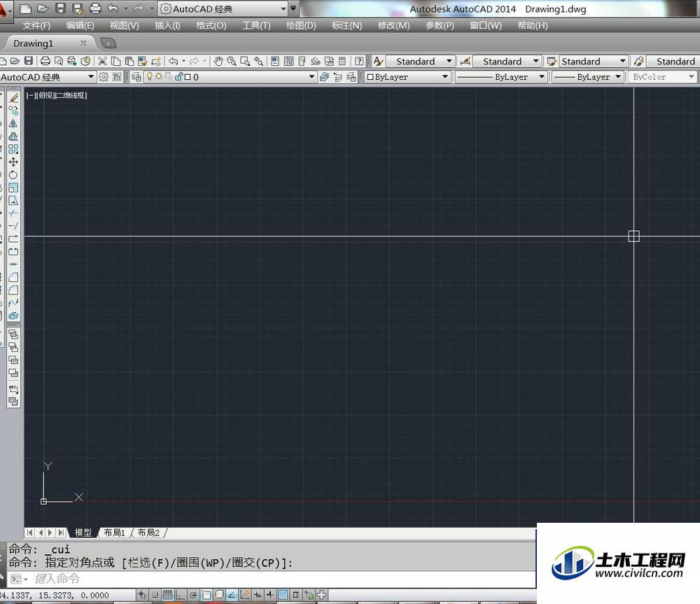
Task: Toggle Grid Display in status bar
Action: 167,595
